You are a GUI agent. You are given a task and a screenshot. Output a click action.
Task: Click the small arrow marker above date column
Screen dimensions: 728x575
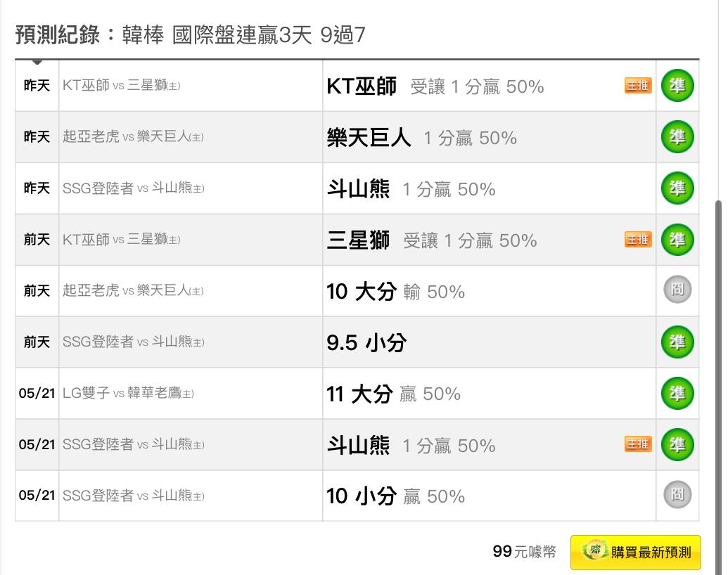[x=37, y=62]
